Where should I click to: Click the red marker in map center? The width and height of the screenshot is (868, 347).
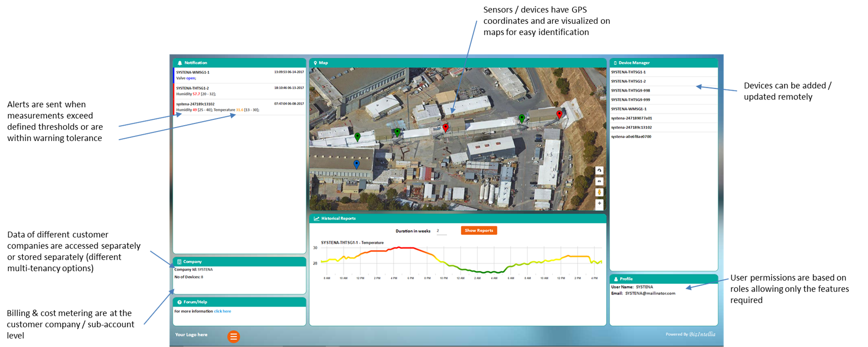[x=446, y=127]
